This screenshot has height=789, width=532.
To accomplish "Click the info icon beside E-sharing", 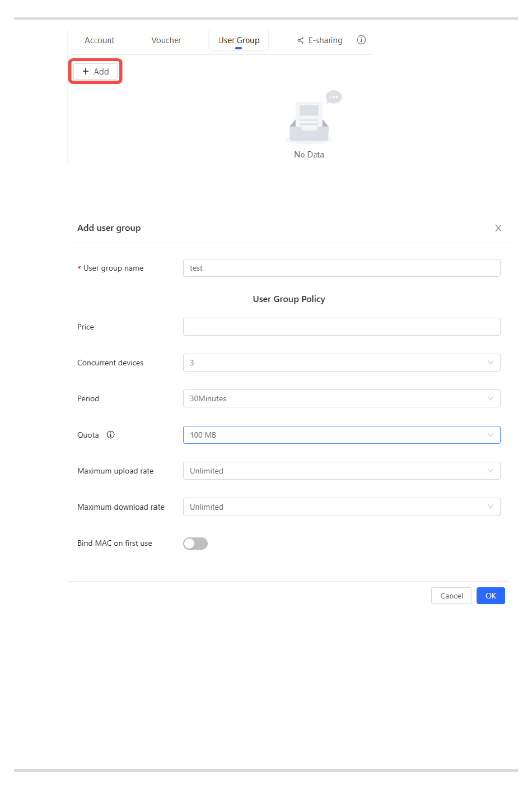I will (361, 40).
